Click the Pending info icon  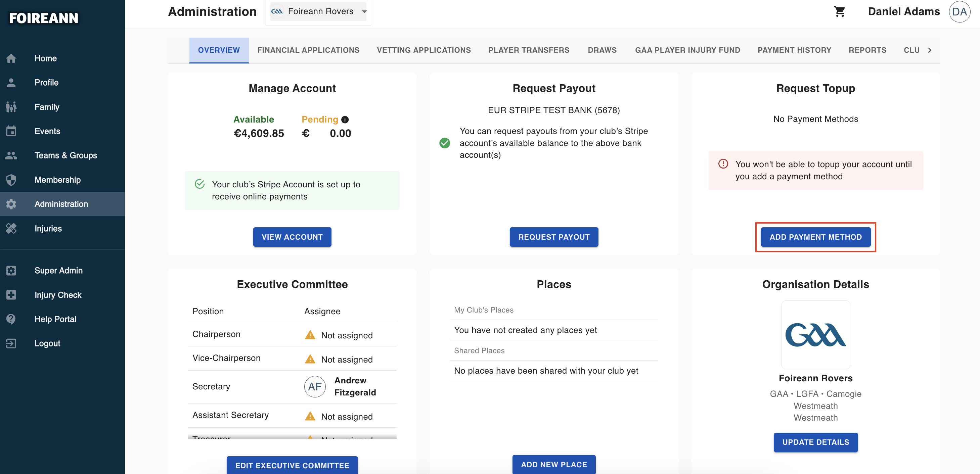pyautogui.click(x=345, y=120)
